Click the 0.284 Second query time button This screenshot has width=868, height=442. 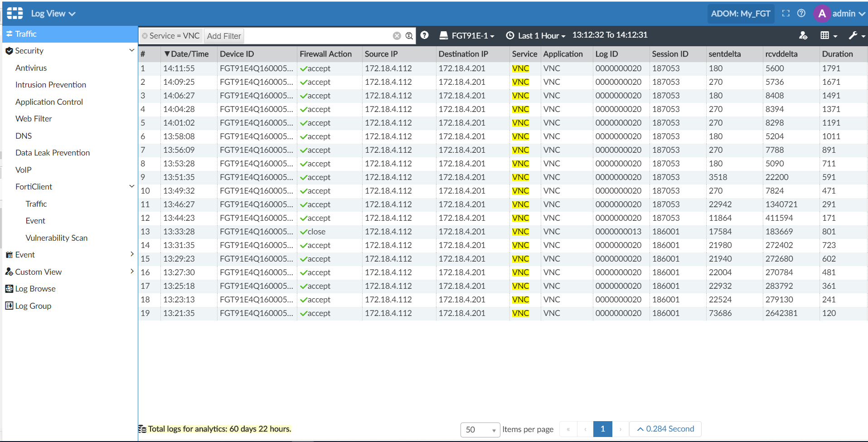pyautogui.click(x=665, y=429)
